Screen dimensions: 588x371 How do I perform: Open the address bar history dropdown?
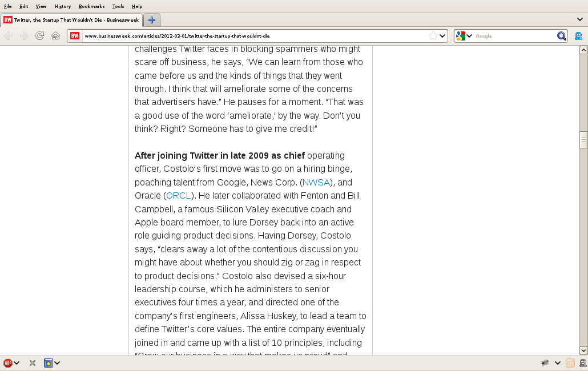(x=442, y=36)
